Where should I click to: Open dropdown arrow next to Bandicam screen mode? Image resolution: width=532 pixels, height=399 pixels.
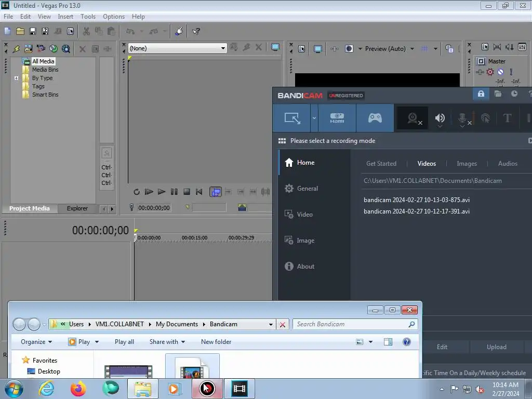(314, 118)
